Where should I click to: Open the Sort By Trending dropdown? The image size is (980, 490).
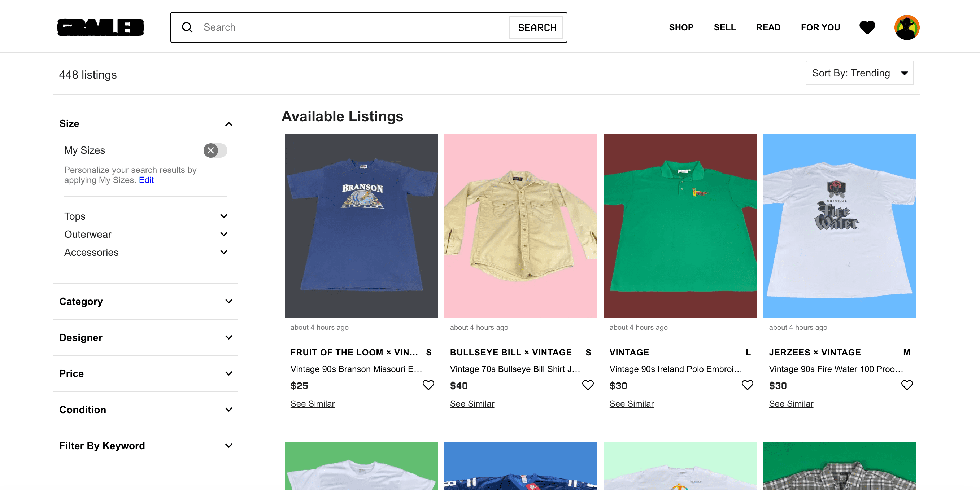(x=859, y=73)
